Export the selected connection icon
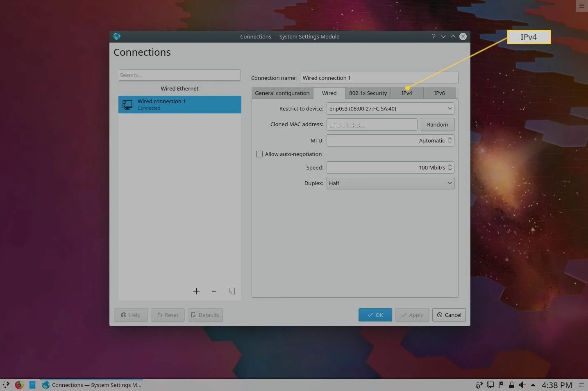588x391 pixels. (x=232, y=291)
